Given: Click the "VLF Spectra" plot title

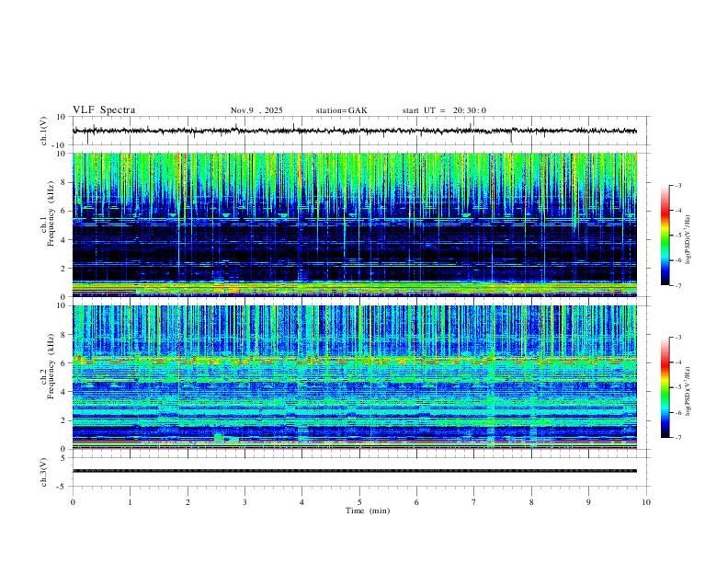Looking at the screenshot, I should [x=104, y=110].
